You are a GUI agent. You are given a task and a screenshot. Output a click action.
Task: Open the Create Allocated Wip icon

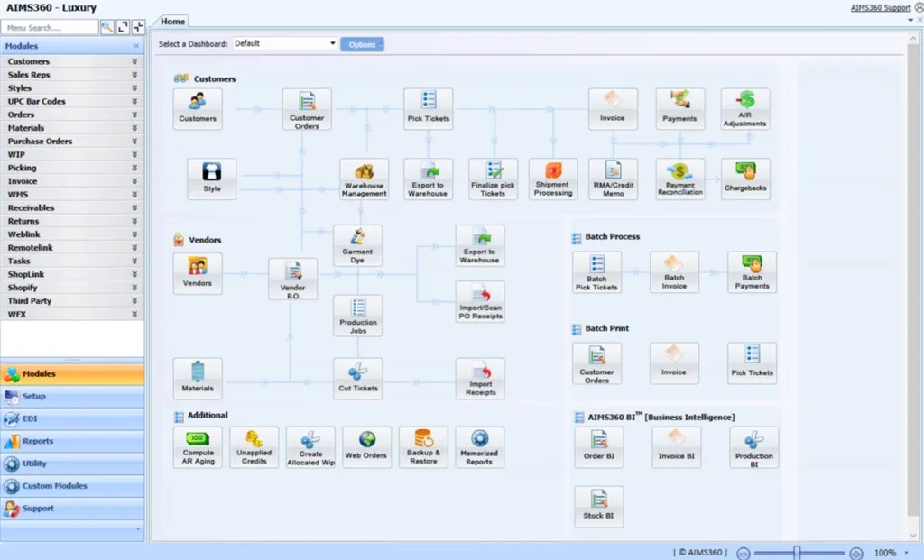pyautogui.click(x=310, y=447)
